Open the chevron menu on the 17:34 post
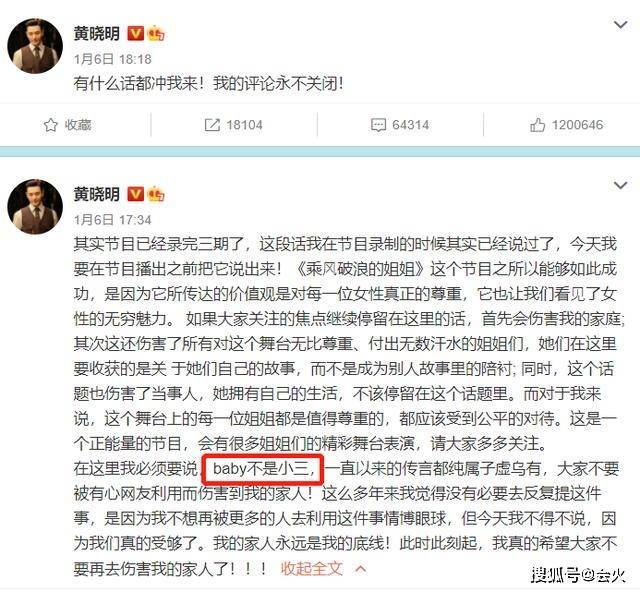This screenshot has width=640, height=592. click(620, 185)
